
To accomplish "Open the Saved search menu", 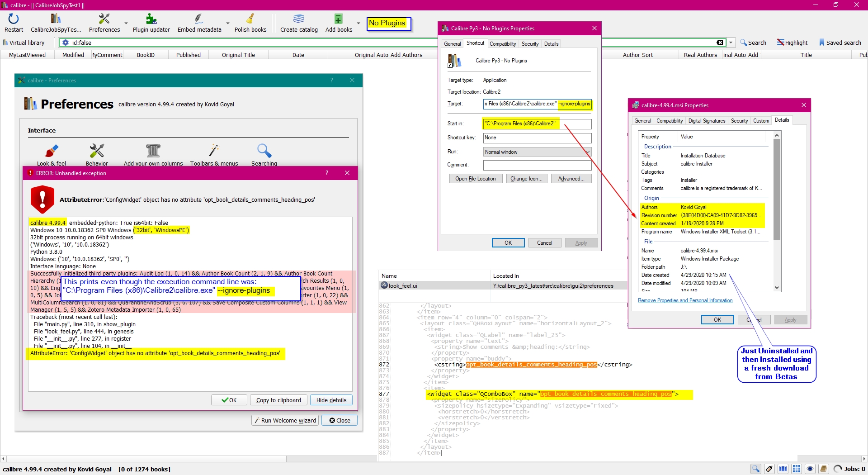I will click(840, 43).
